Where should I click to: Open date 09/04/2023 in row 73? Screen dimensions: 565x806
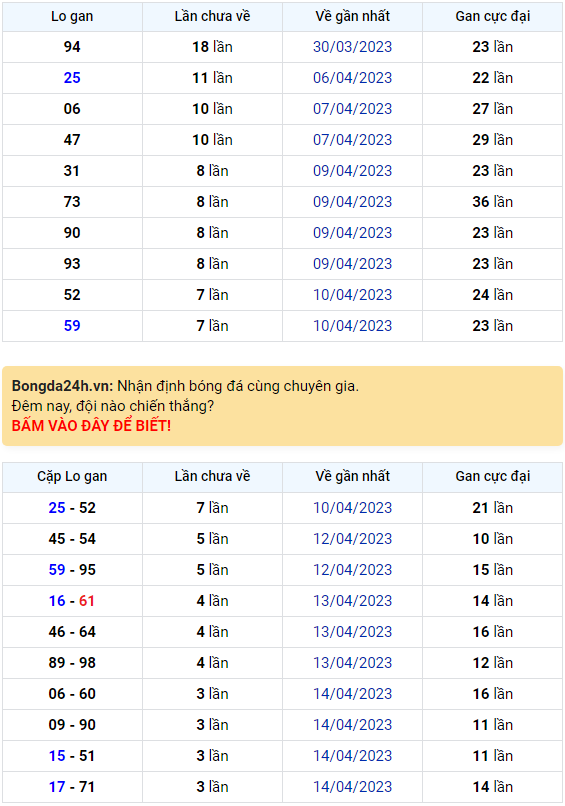pyautogui.click(x=353, y=202)
